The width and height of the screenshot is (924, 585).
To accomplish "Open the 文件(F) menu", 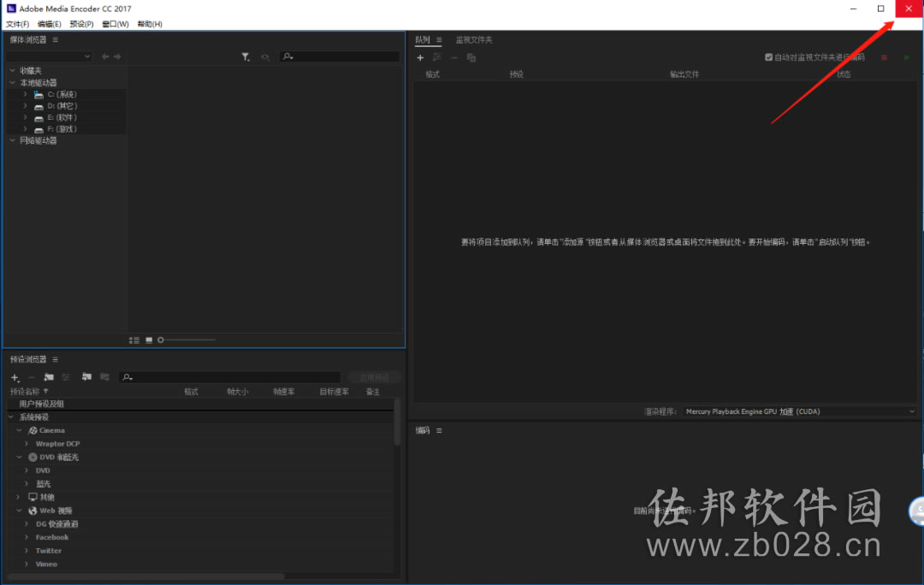I will 18,24.
